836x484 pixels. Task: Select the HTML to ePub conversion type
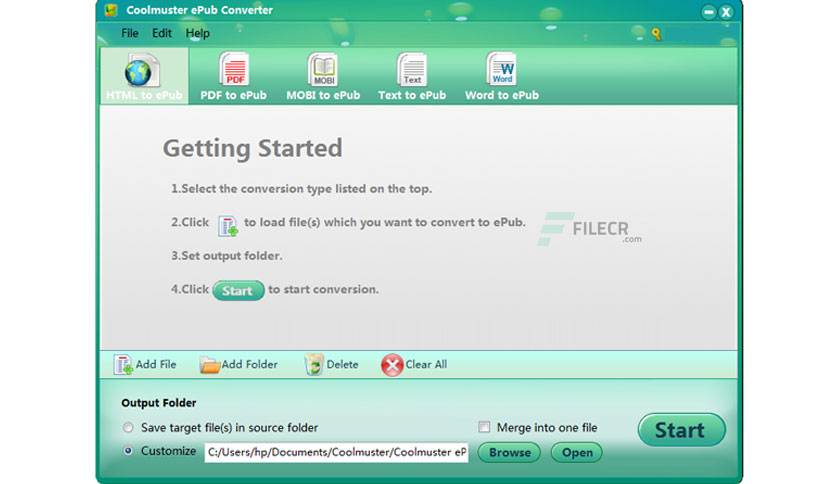point(144,76)
